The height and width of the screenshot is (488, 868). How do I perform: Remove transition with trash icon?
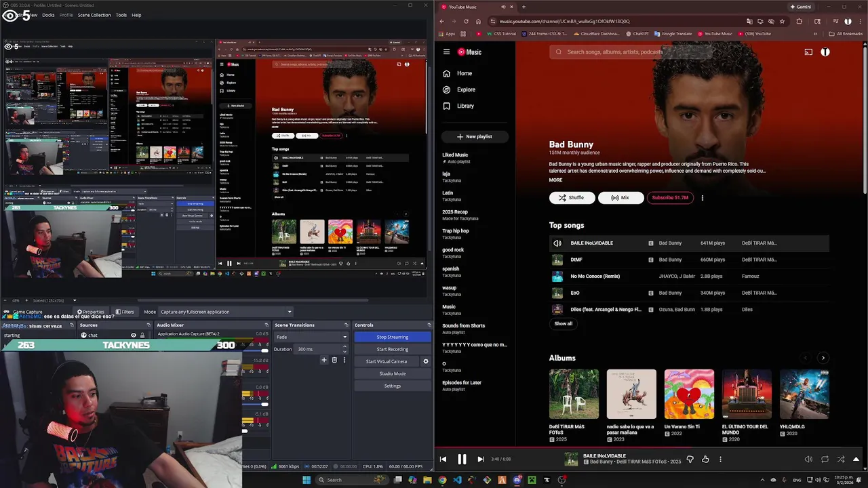click(x=334, y=360)
